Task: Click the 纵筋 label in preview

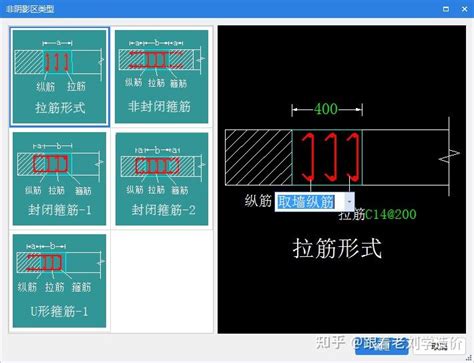Action: click(x=258, y=201)
